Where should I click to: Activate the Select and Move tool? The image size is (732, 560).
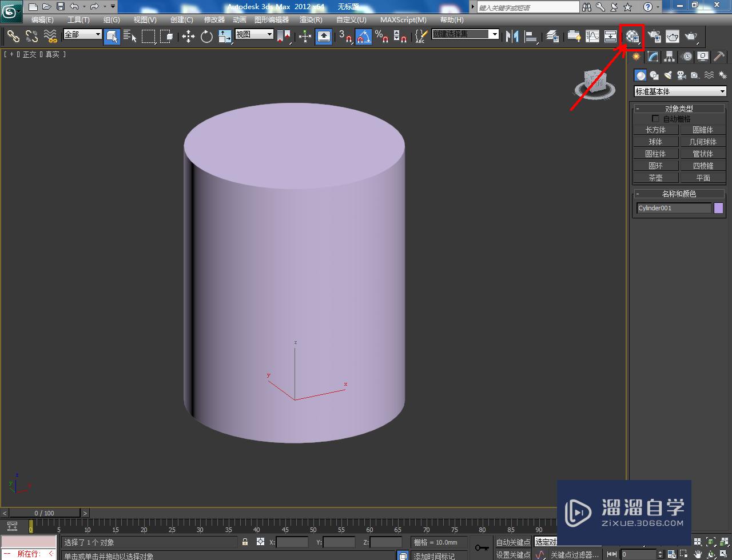coord(188,37)
